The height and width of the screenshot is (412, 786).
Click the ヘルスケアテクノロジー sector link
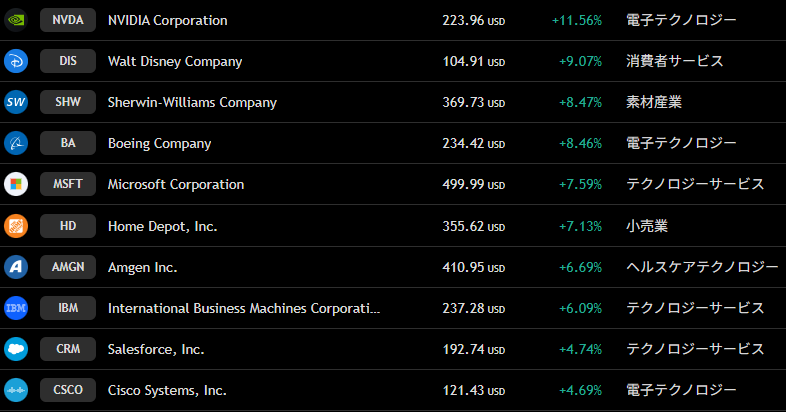pos(702,267)
